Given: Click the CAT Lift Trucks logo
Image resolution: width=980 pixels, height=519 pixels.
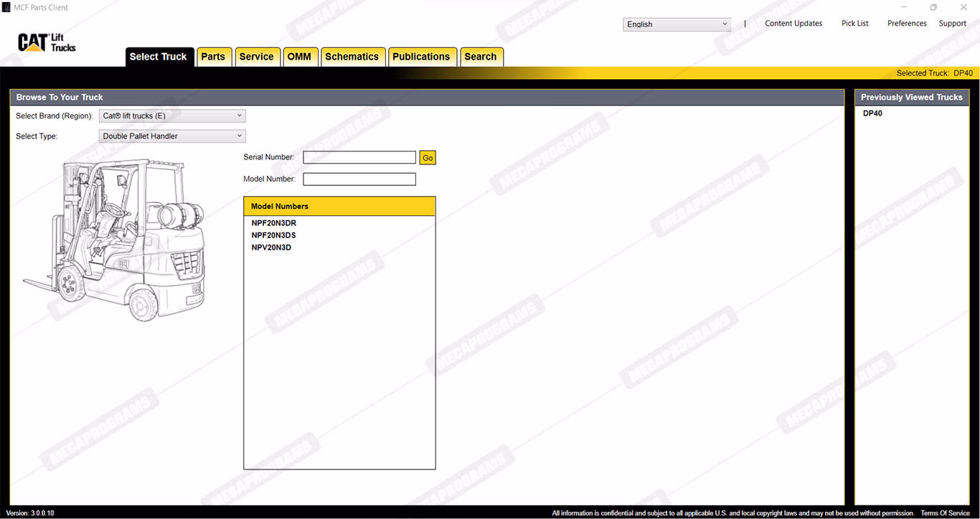Looking at the screenshot, I should point(47,42).
